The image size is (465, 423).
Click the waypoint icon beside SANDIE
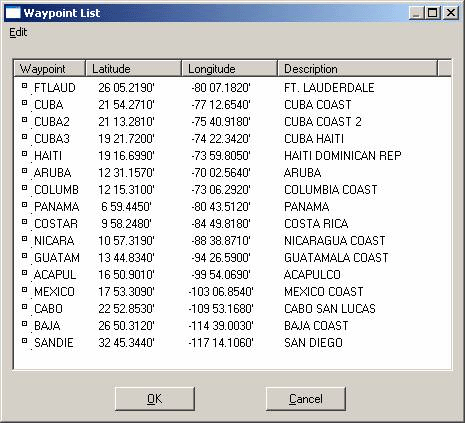(x=24, y=341)
